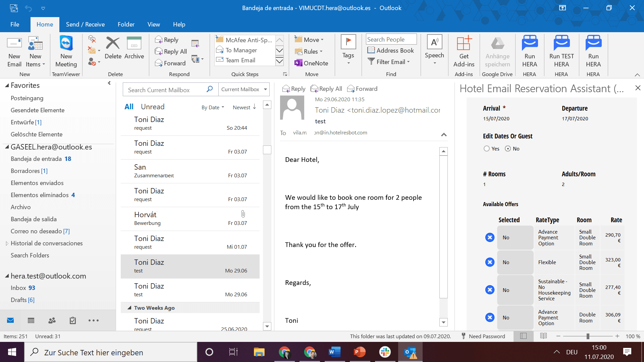Open the Send / Receive tab
The width and height of the screenshot is (644, 362).
click(x=85, y=24)
